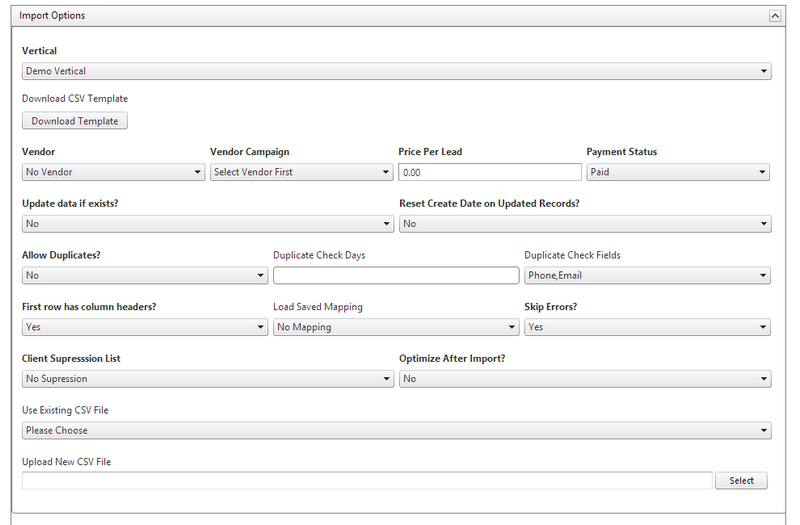Open the Allow Duplicates dropdown
The image size is (800, 525).
[145, 276]
